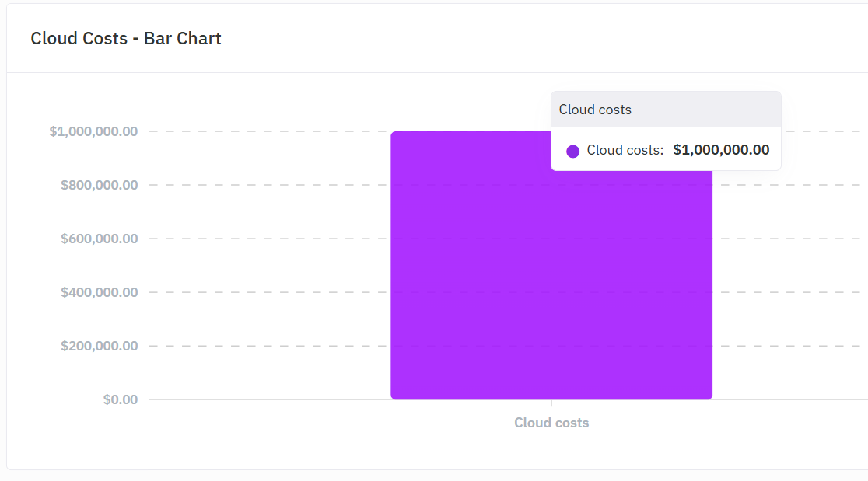Viewport: 868px width, 481px height.
Task: Click the dashed gridline at $1,000,000.00
Action: 272,131
